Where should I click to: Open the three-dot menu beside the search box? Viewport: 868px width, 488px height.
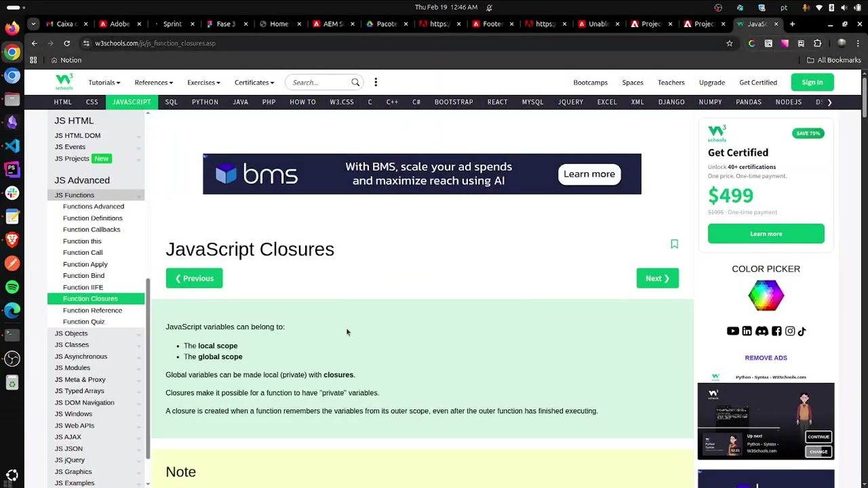click(376, 83)
